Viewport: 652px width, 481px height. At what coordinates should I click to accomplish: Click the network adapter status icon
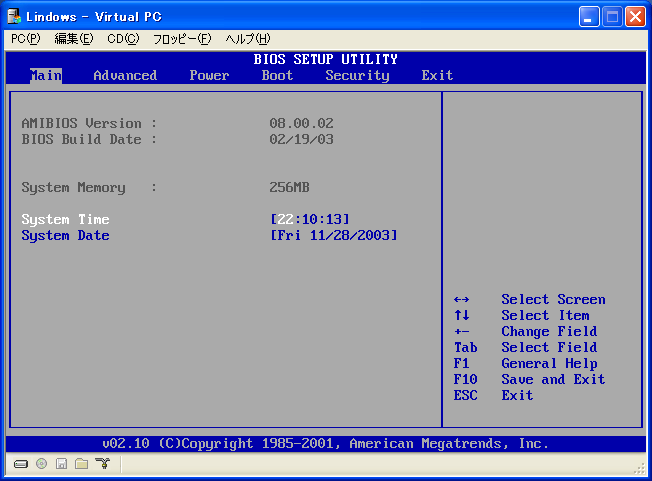[x=101, y=464]
